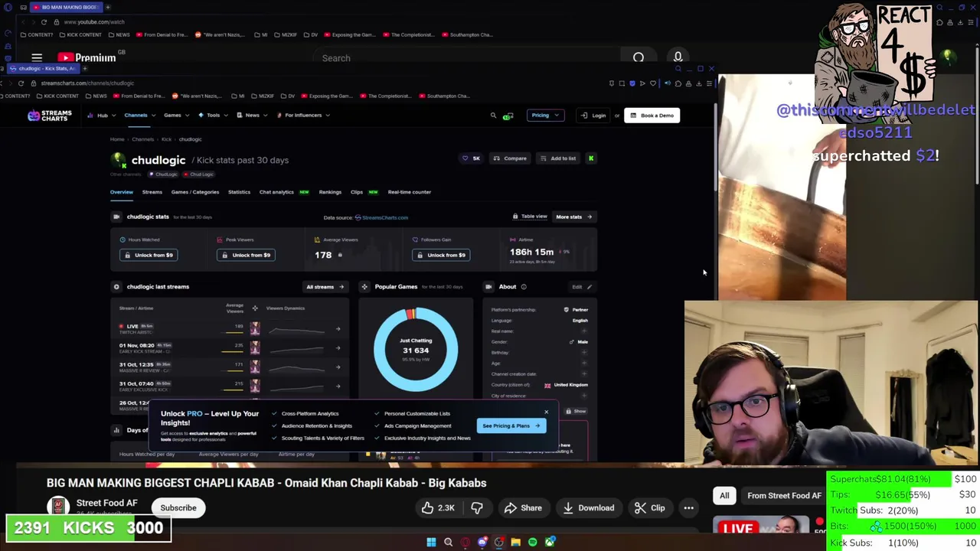
Task: Click the YouTube Premium logo
Action: point(87,57)
